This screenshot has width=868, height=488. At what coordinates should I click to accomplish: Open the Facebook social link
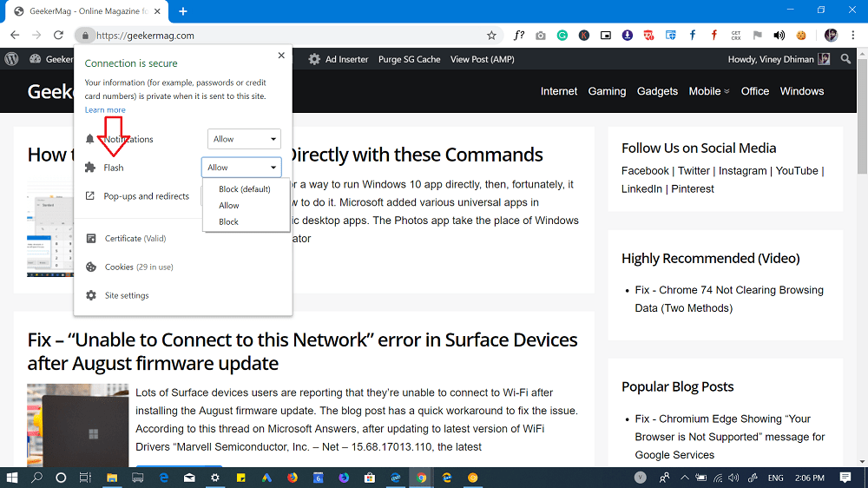point(645,170)
